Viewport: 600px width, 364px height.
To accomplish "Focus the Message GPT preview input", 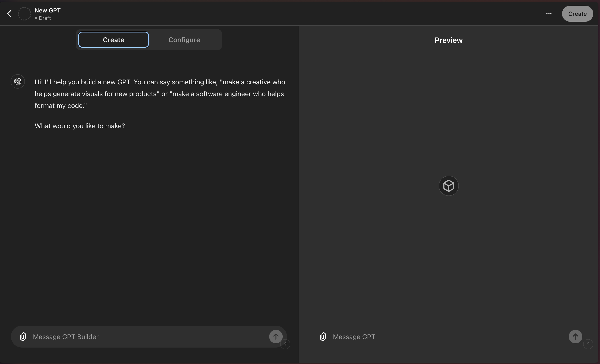I will pos(438,337).
